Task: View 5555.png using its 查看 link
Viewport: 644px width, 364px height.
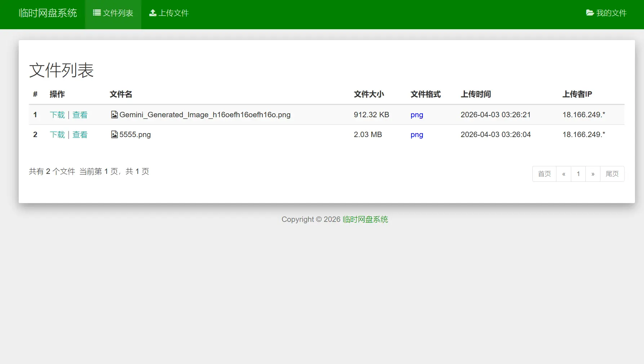Action: pyautogui.click(x=80, y=134)
